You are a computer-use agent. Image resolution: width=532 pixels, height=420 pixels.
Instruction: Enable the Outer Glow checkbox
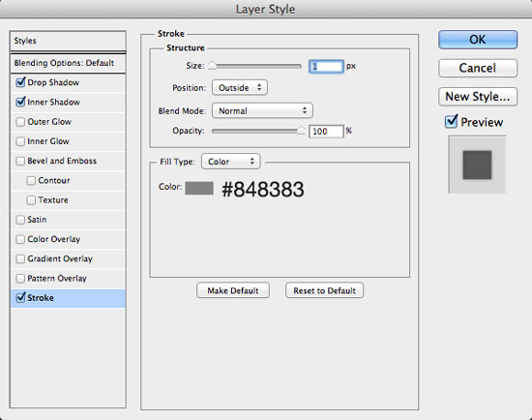pyautogui.click(x=20, y=122)
